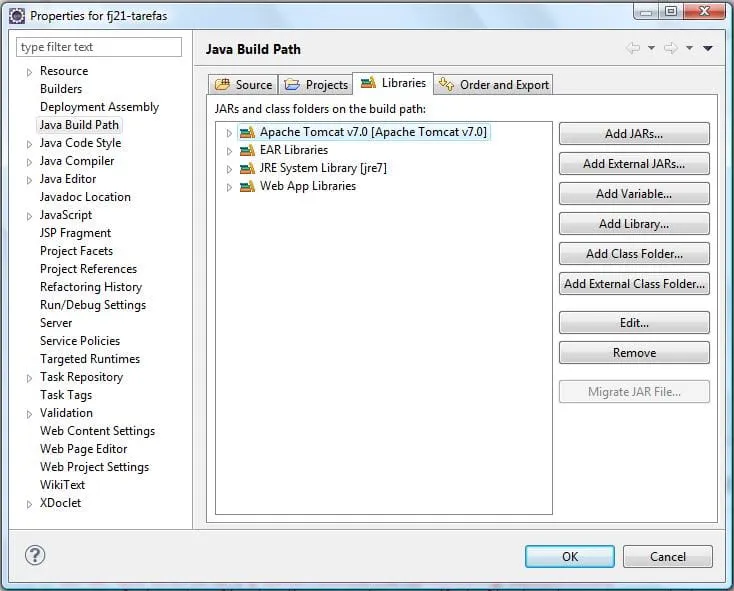Open Refactoring History page

(x=91, y=287)
